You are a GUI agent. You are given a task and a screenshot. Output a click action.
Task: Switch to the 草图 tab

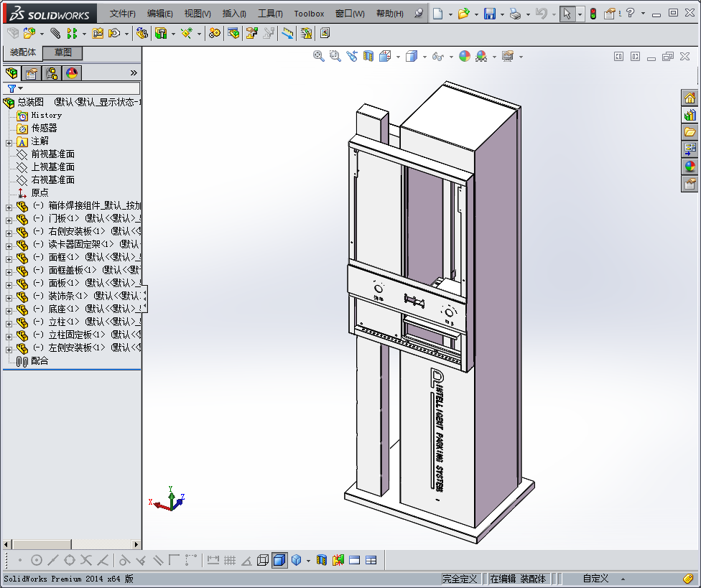(x=63, y=53)
